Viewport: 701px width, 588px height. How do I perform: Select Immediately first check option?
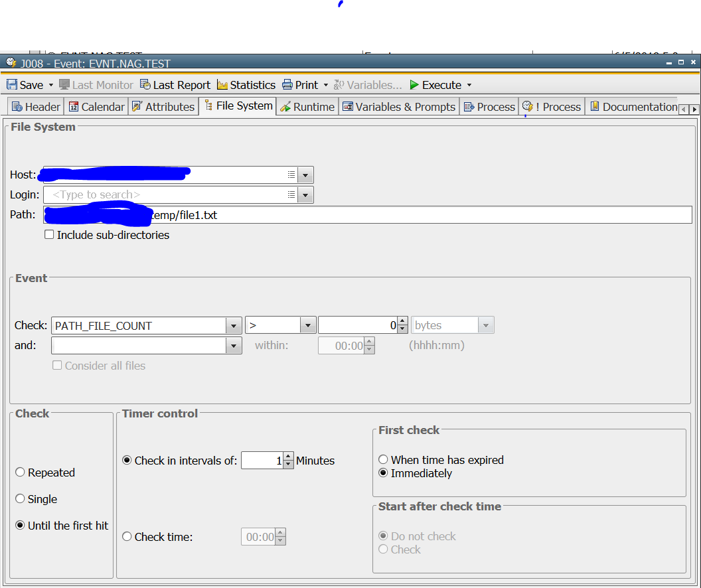pyautogui.click(x=383, y=473)
